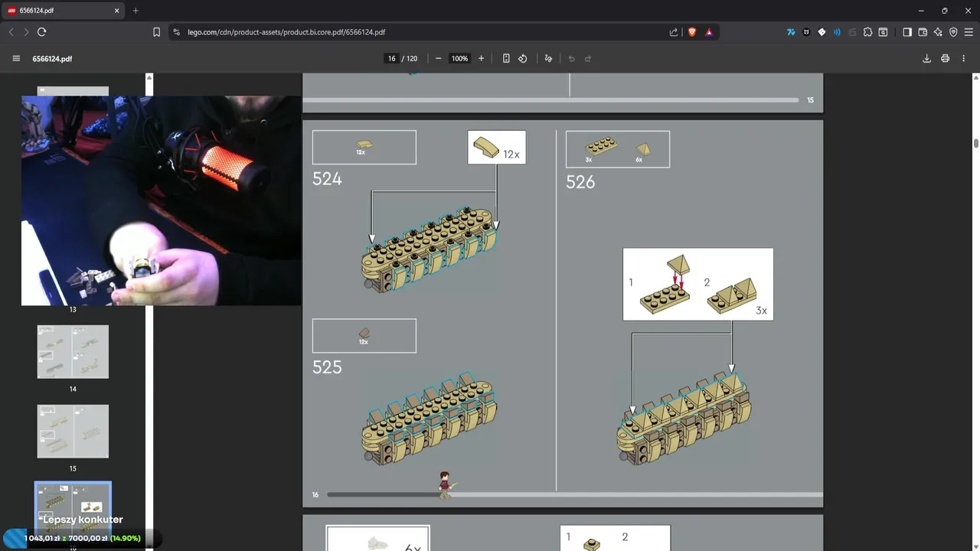Click step number 526
980x551 pixels.
pos(580,182)
